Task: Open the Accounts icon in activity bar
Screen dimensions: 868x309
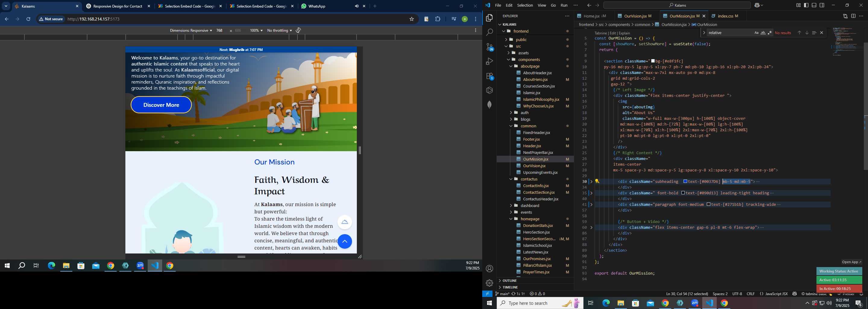Action: coord(489,269)
